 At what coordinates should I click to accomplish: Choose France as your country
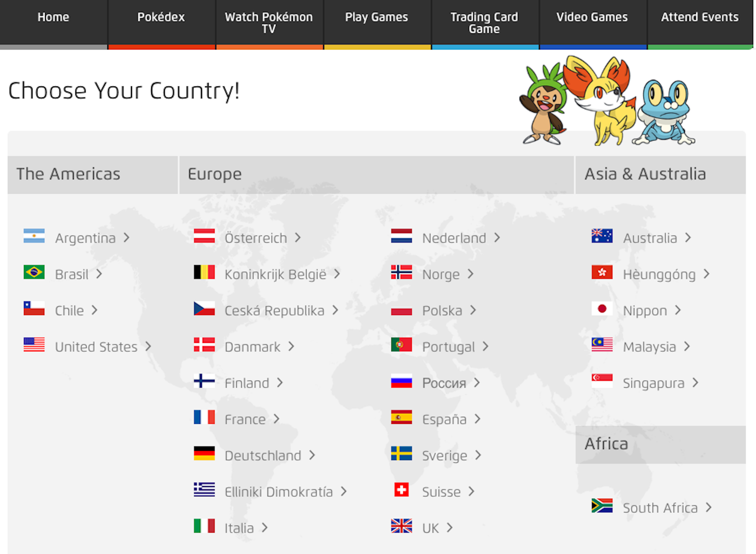pos(245,419)
